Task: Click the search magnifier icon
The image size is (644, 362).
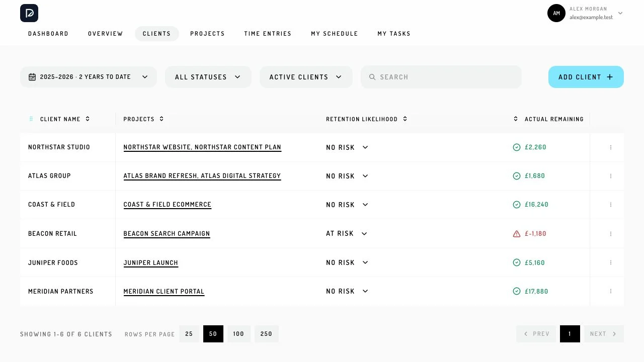Action: 372,77
